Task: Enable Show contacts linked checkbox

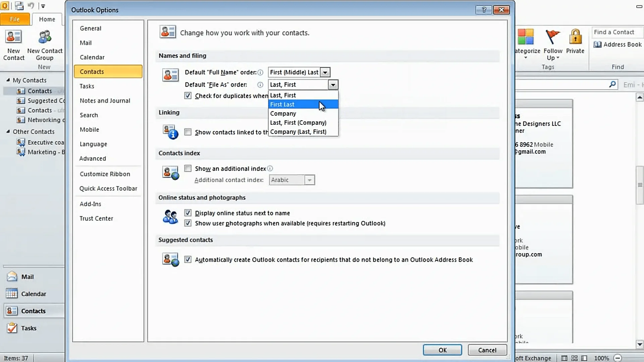Action: coord(188,132)
